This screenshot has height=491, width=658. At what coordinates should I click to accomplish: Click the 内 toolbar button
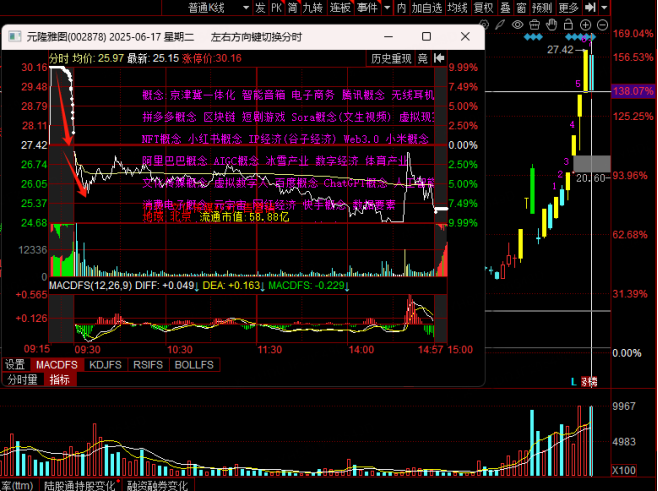pyautogui.click(x=402, y=8)
